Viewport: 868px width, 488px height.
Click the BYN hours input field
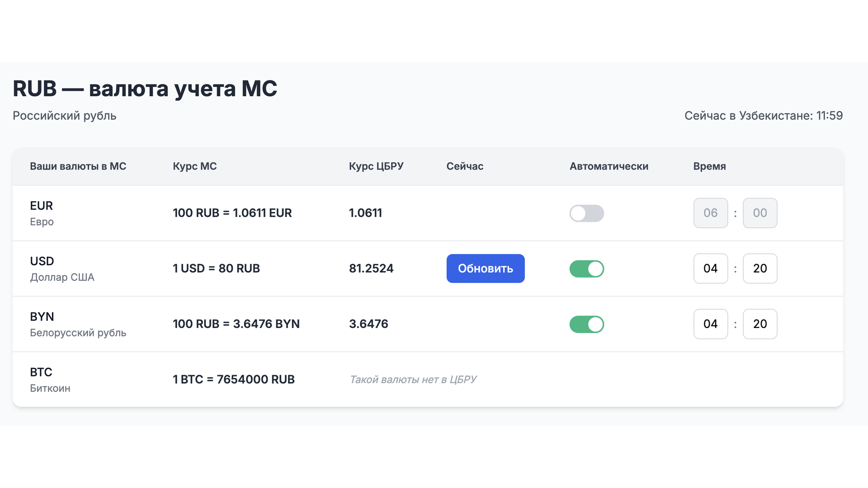(710, 324)
